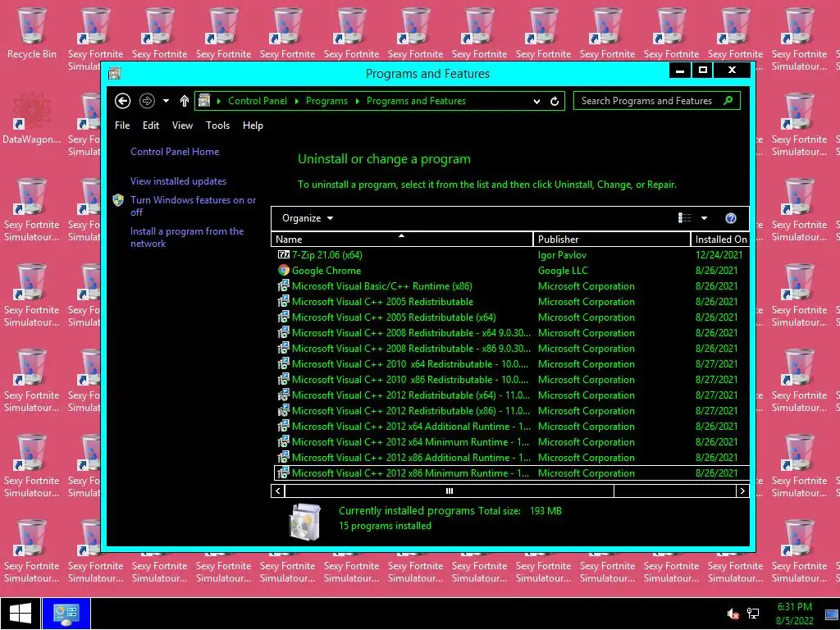This screenshot has width=840, height=630.
Task: Open the Organize dropdown
Action: 308,218
